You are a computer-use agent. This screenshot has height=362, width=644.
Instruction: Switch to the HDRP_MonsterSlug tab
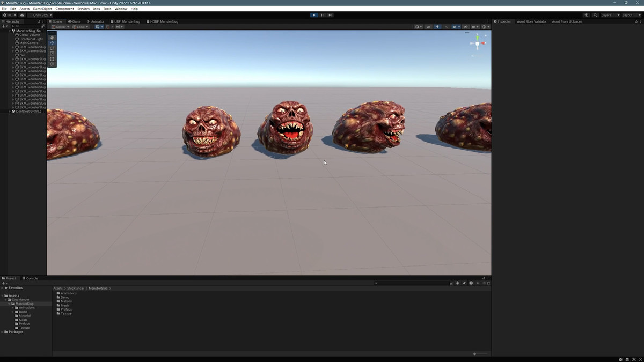162,21
